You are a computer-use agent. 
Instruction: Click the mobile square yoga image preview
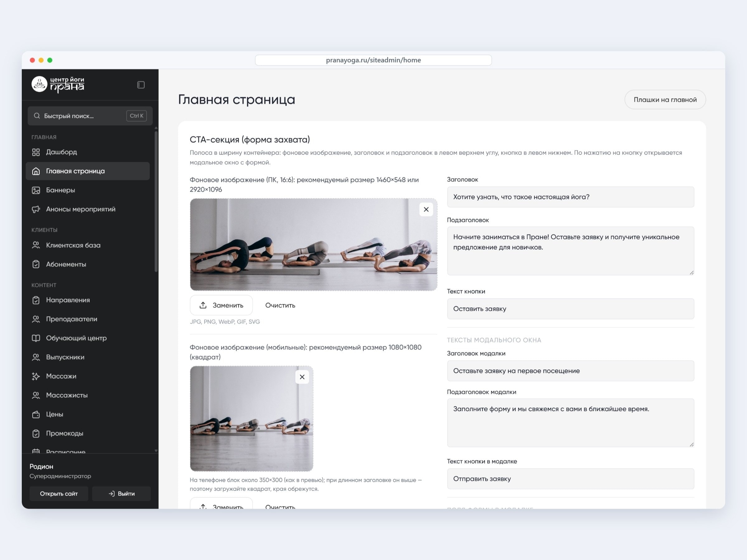pyautogui.click(x=251, y=418)
